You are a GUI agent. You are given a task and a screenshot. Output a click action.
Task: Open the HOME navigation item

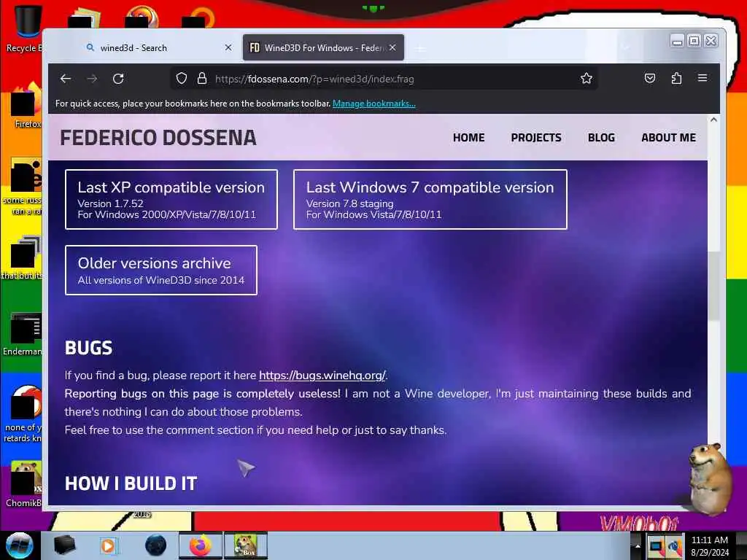[x=468, y=138]
